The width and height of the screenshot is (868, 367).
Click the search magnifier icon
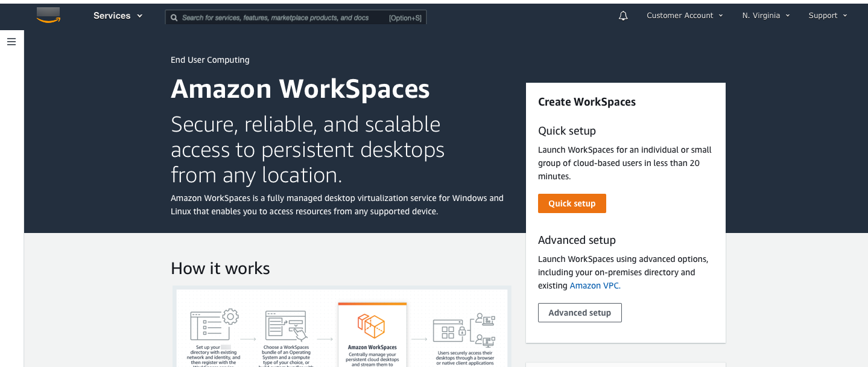coord(174,17)
